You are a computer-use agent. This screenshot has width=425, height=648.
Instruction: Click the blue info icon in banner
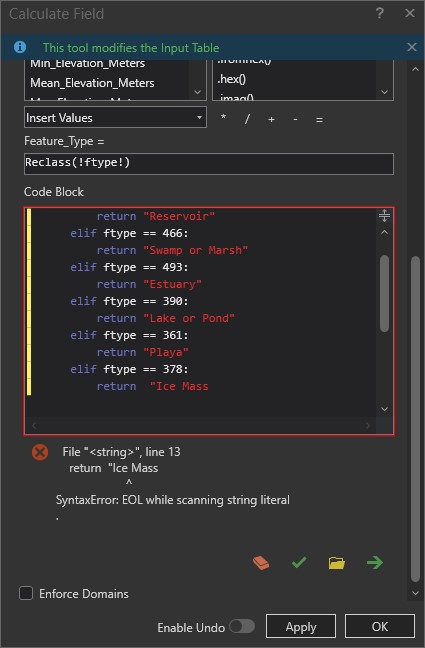20,47
